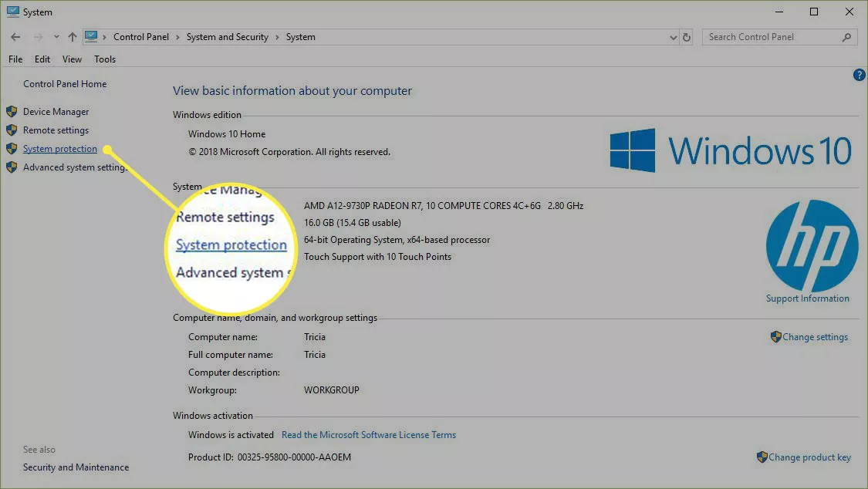Click the System and Security breadcrumb

click(x=228, y=37)
